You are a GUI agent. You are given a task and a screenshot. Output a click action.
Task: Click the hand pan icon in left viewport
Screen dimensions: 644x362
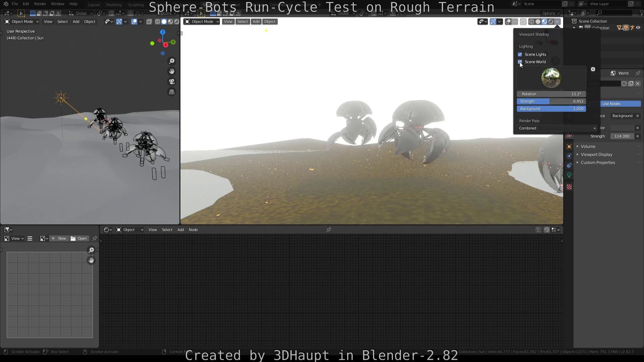(x=171, y=71)
